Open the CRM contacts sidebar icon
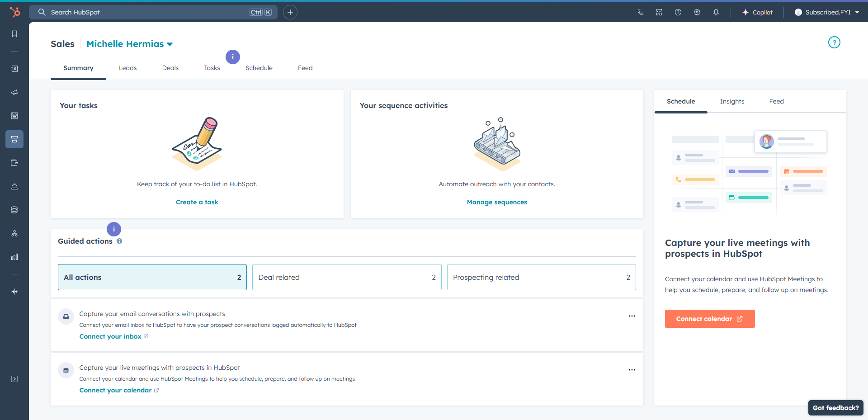Viewport: 868px width, 420px height. [x=14, y=69]
